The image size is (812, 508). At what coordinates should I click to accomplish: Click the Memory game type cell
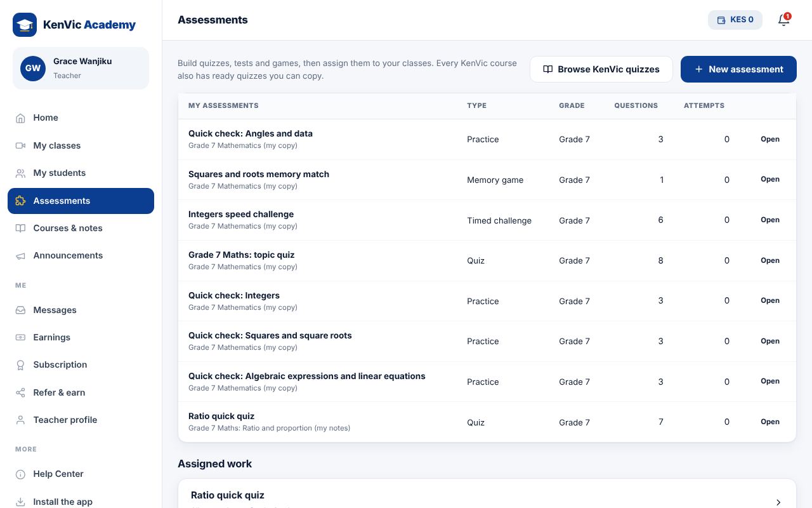pyautogui.click(x=495, y=180)
